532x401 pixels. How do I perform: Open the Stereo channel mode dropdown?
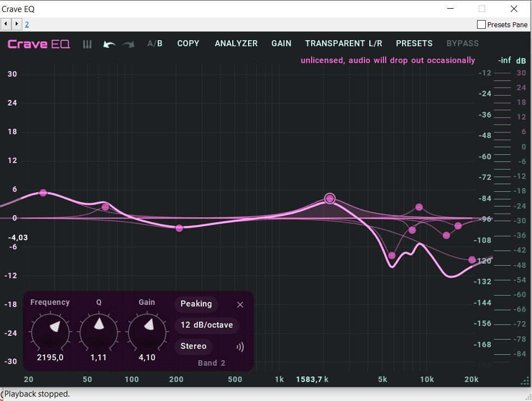(x=194, y=346)
